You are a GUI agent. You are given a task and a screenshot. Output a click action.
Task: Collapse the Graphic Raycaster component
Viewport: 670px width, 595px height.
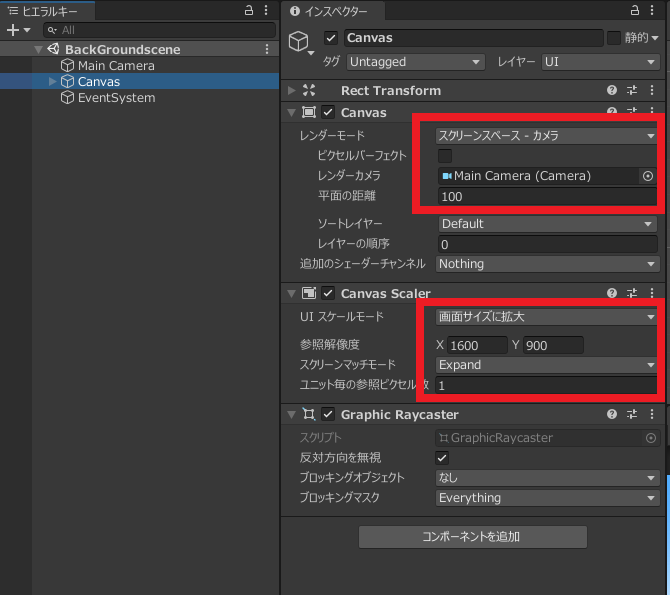click(x=291, y=415)
